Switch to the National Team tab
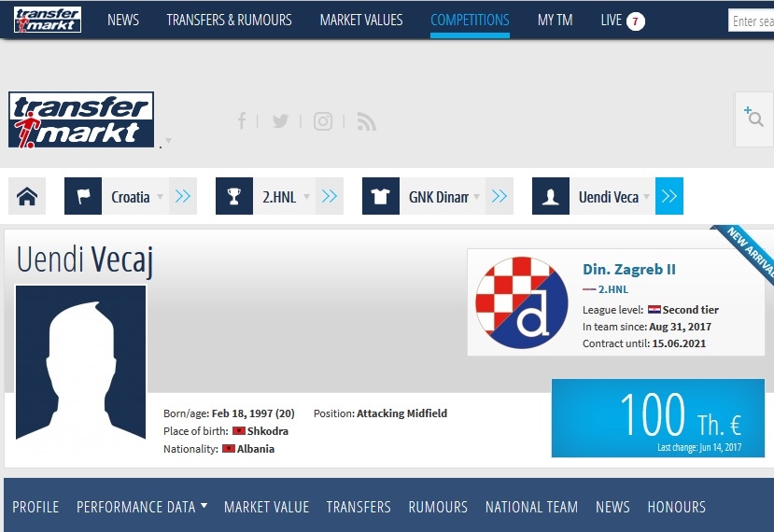 531,507
